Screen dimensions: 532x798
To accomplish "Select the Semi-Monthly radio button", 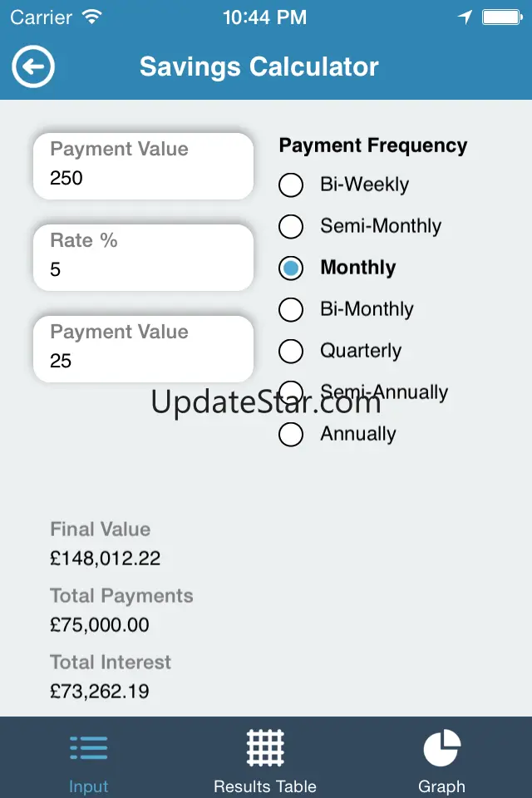I will click(291, 226).
